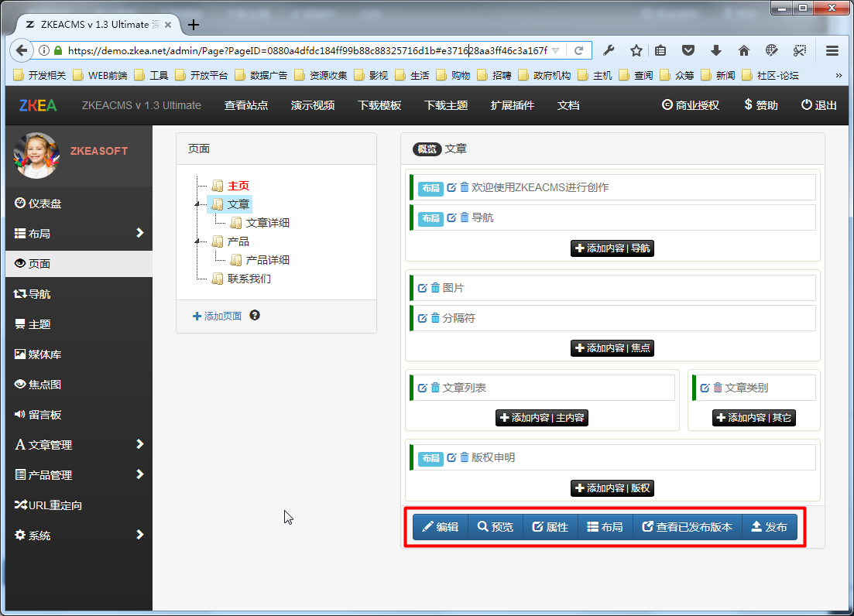854x616 pixels.
Task: Click the 编辑 button in bottom toolbar
Action: [x=440, y=527]
